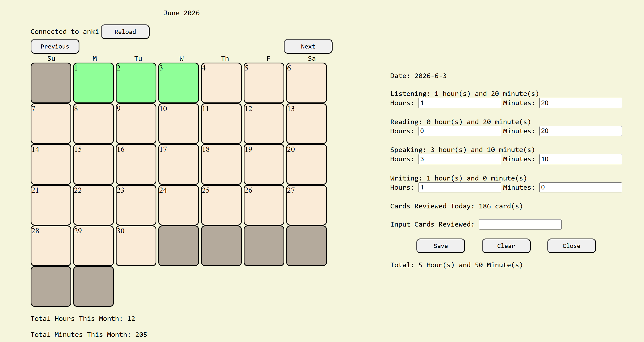The image size is (644, 342).
Task: Click the Reading Minutes input
Action: click(x=581, y=131)
